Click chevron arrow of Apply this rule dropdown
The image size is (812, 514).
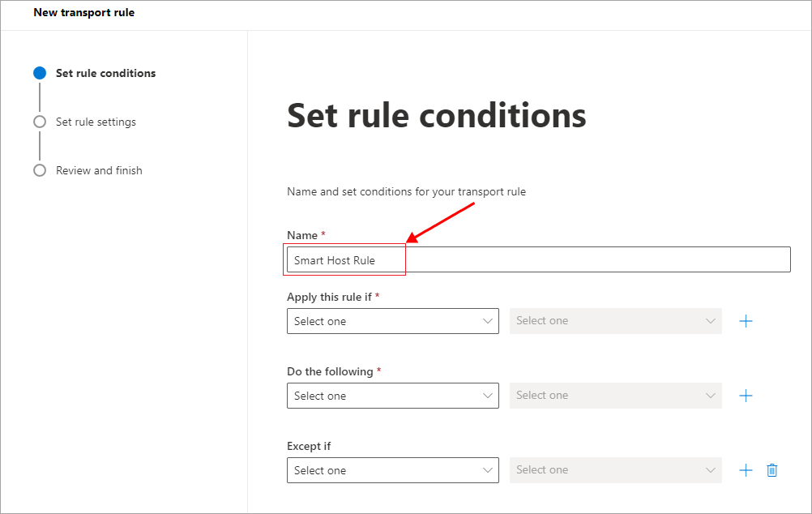click(x=488, y=321)
